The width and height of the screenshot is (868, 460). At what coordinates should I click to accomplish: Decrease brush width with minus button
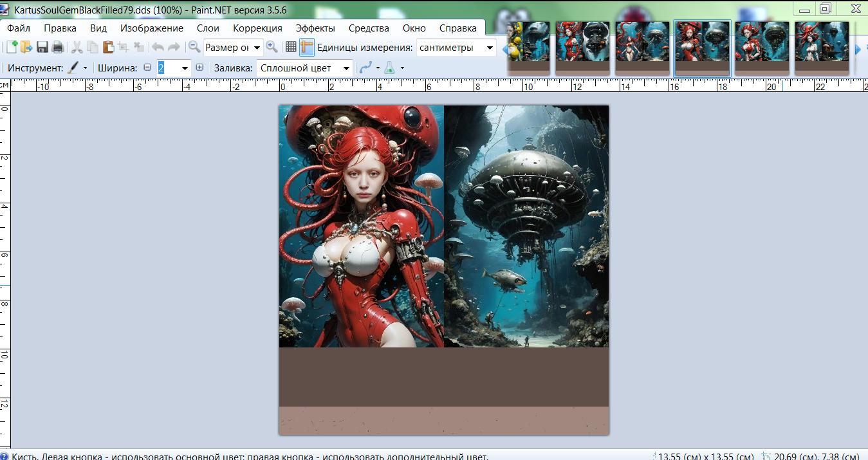[147, 68]
